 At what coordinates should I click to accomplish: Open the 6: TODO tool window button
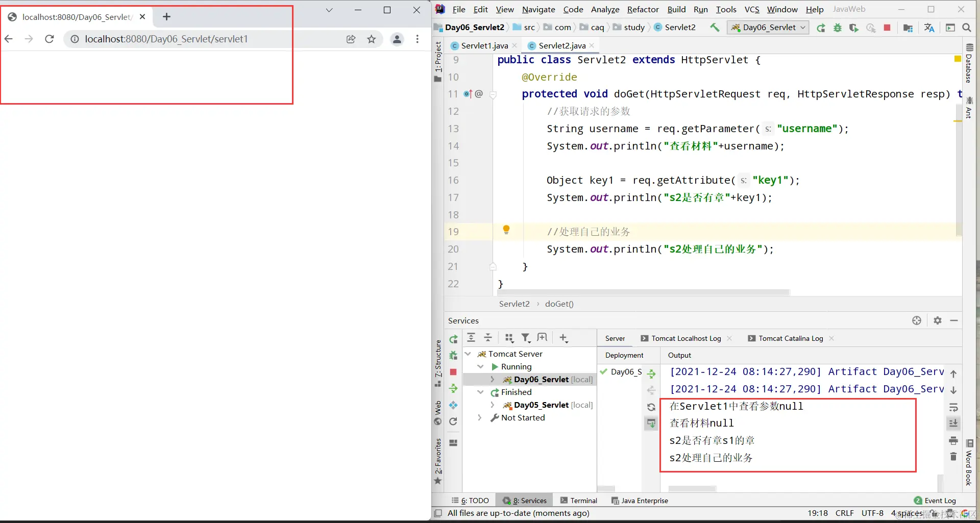point(470,501)
